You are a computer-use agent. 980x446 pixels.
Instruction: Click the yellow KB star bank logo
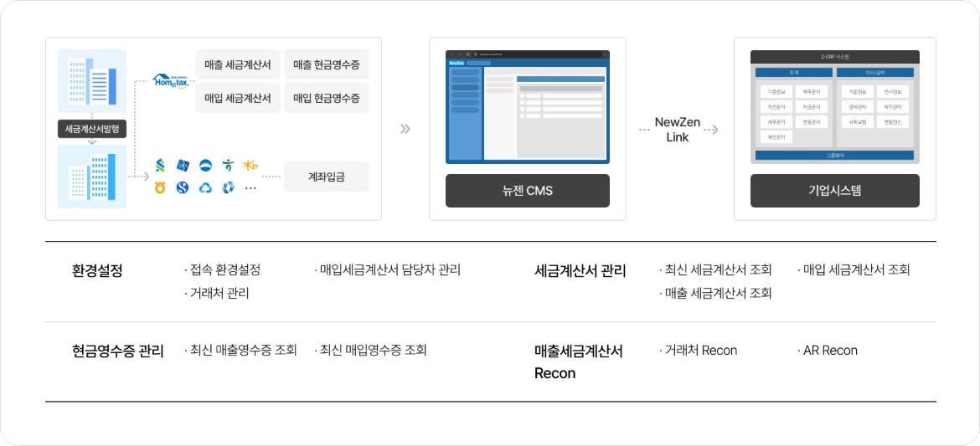point(250,164)
